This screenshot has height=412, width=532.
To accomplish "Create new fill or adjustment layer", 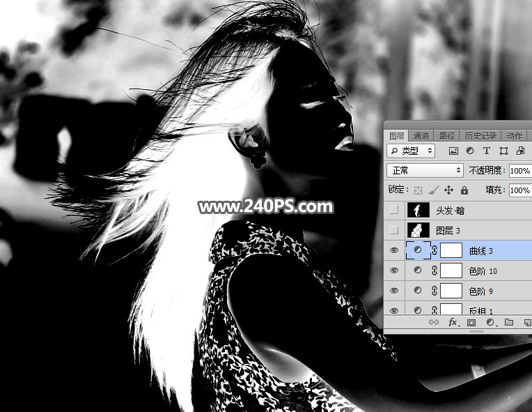I will [x=491, y=322].
